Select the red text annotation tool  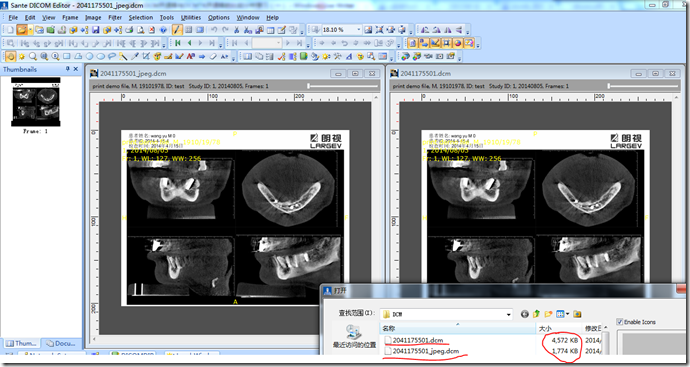(191, 57)
